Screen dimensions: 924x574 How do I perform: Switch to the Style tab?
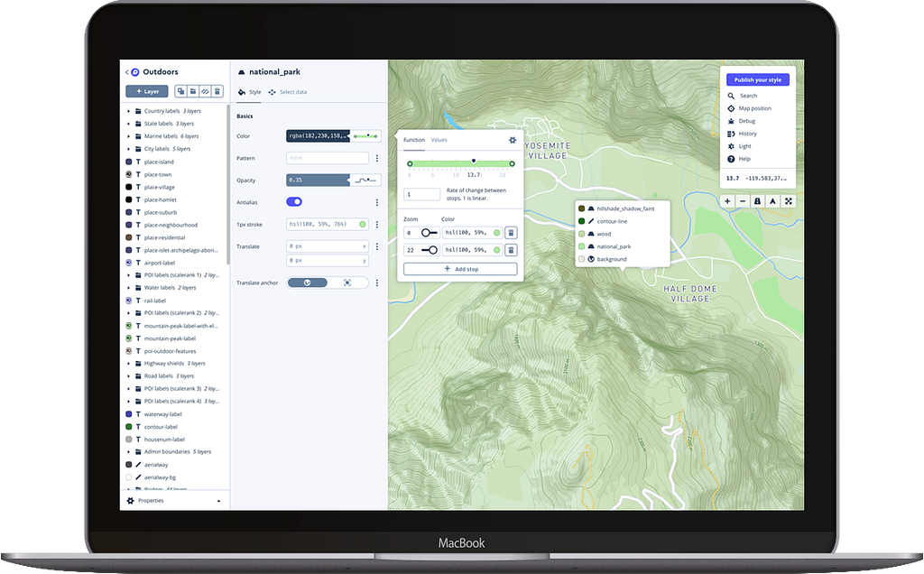(250, 92)
